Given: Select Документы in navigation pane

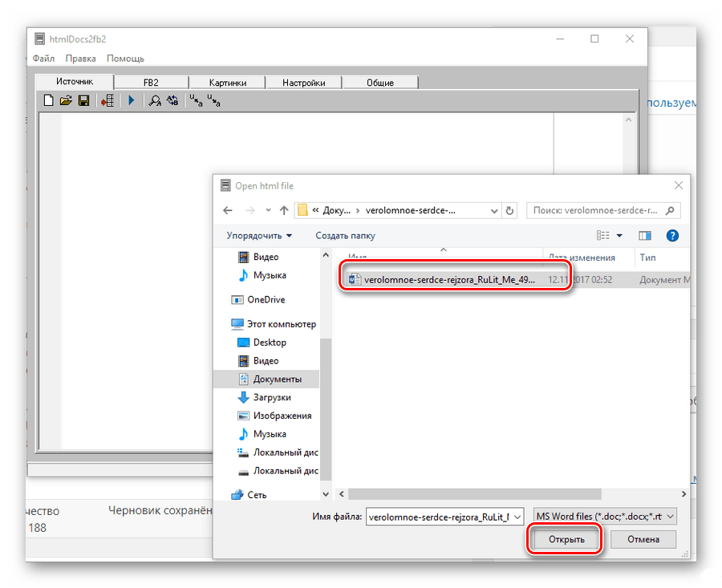Looking at the screenshot, I should pos(266,379).
